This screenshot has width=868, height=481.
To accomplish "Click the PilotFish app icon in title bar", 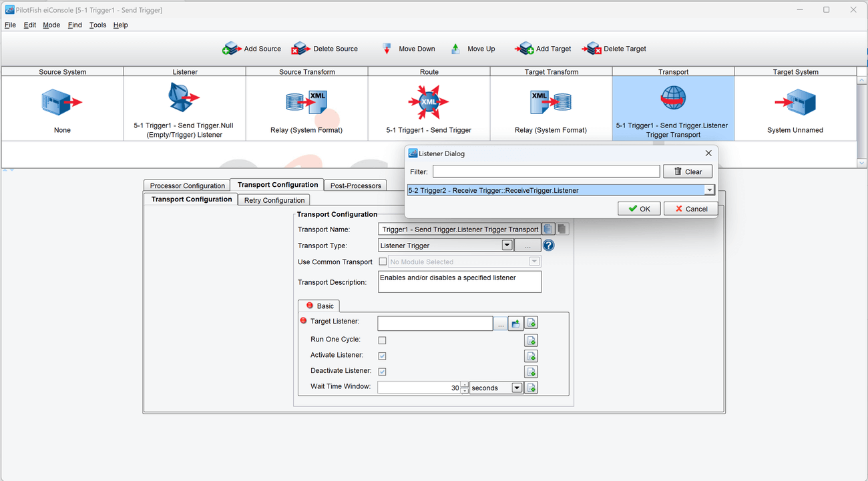I will 9,9.
